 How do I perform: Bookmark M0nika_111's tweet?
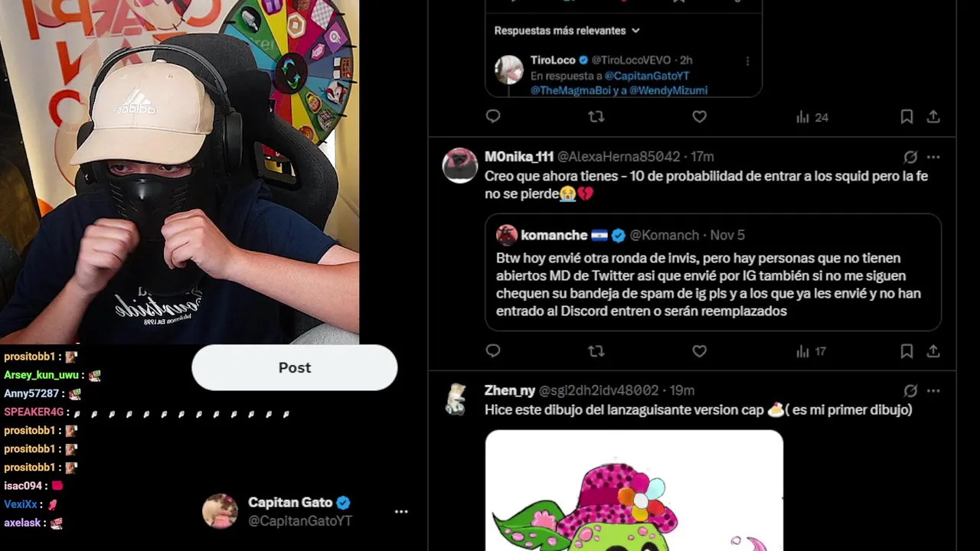click(906, 351)
